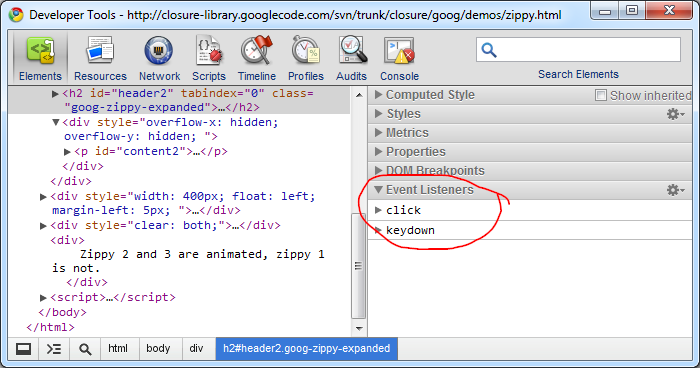The height and width of the screenshot is (368, 700).
Task: Select the closing </html> tag
Action: click(50, 327)
